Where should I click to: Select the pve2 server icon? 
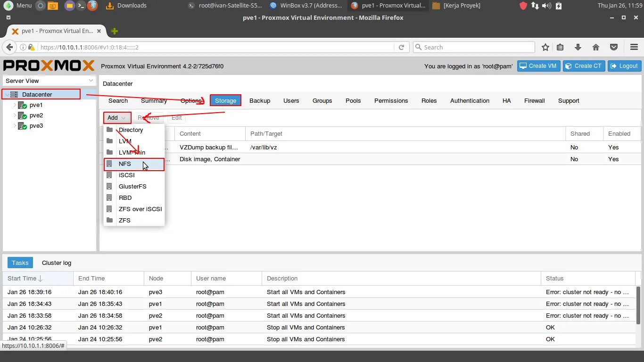coord(23,115)
